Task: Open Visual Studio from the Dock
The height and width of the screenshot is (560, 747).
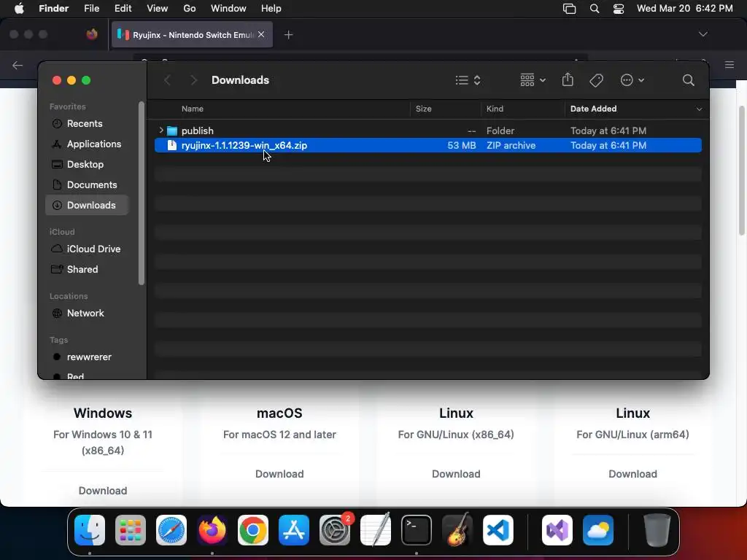Action: coord(557,530)
